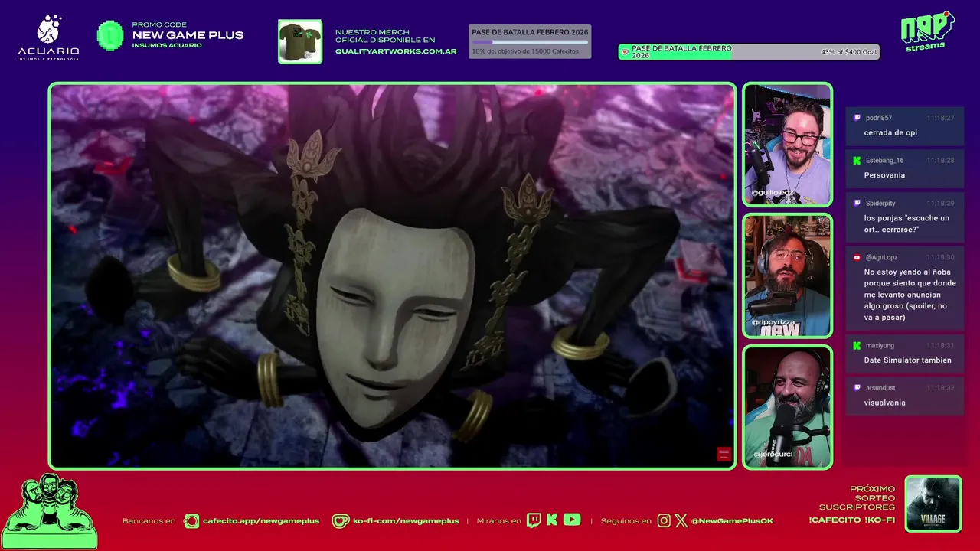Click the message 'Date Simulator tambien'
980x551 pixels.
pyautogui.click(x=907, y=360)
